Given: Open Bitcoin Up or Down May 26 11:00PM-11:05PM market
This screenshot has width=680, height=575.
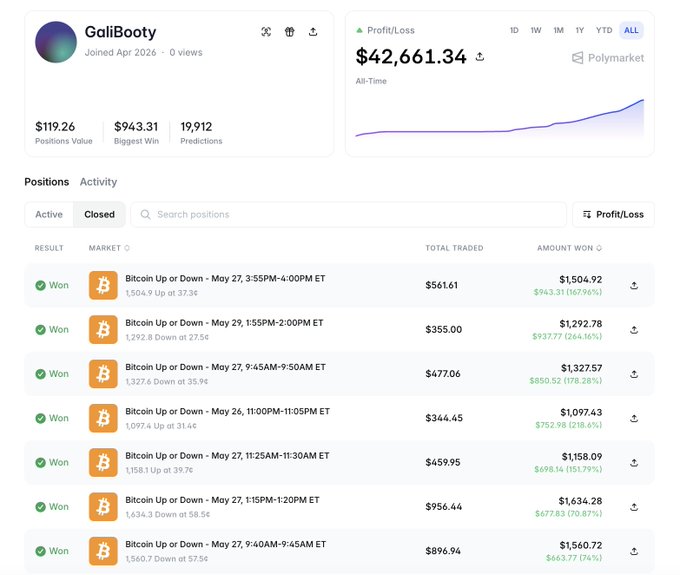Looking at the screenshot, I should tap(227, 411).
